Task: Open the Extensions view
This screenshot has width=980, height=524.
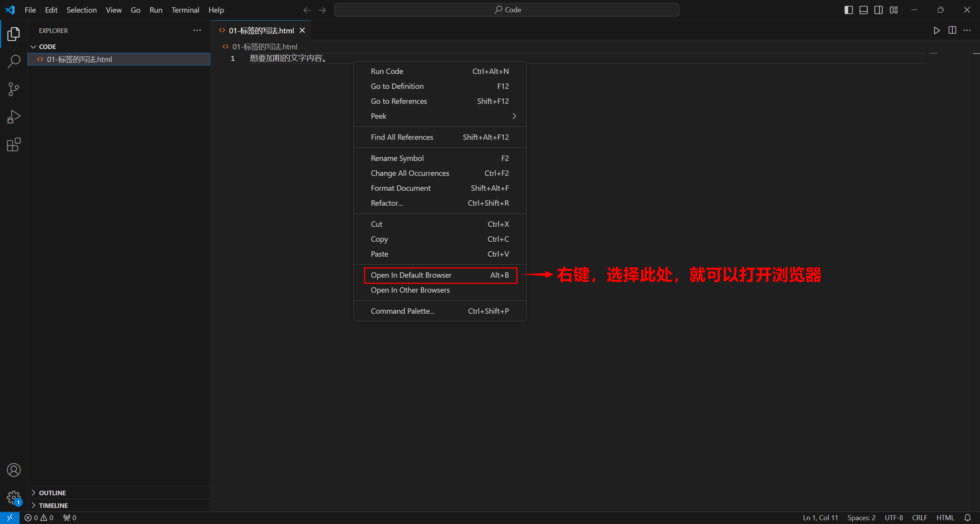Action: pyautogui.click(x=14, y=145)
